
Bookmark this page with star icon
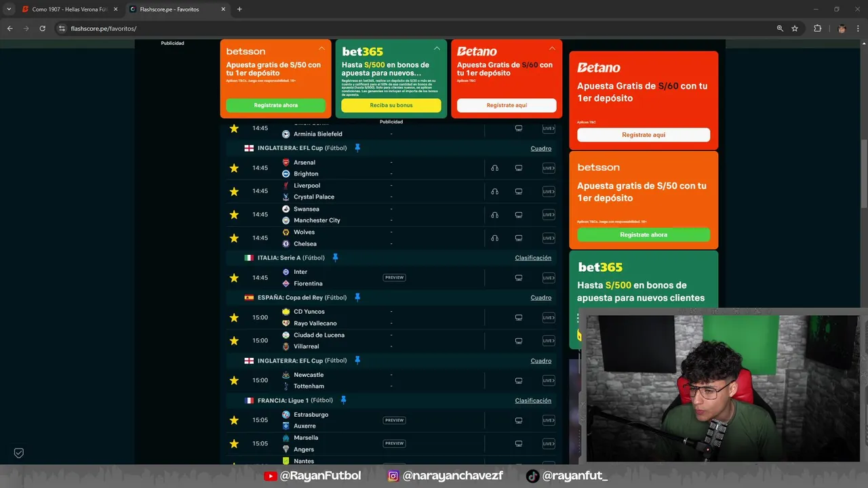[795, 28]
